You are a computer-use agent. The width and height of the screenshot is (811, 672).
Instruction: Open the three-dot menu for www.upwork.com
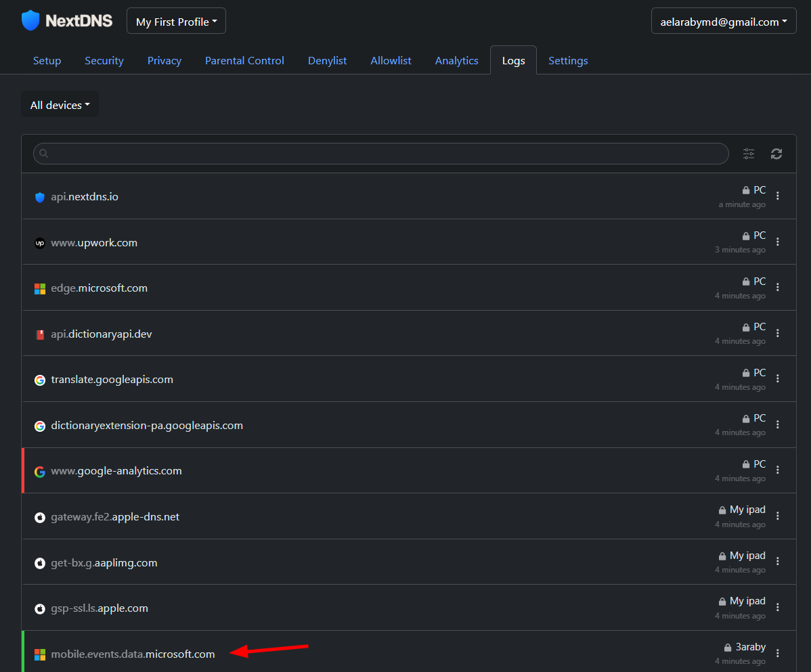777,242
